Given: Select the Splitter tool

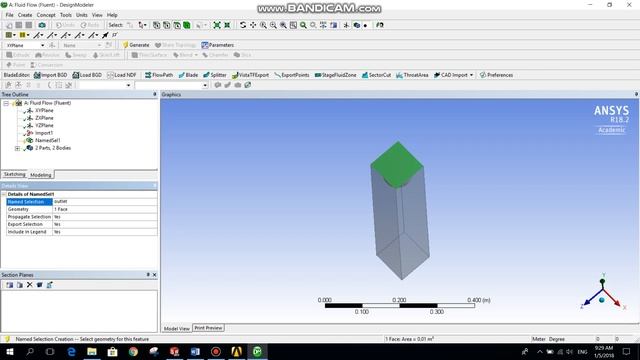Looking at the screenshot, I should tap(215, 75).
